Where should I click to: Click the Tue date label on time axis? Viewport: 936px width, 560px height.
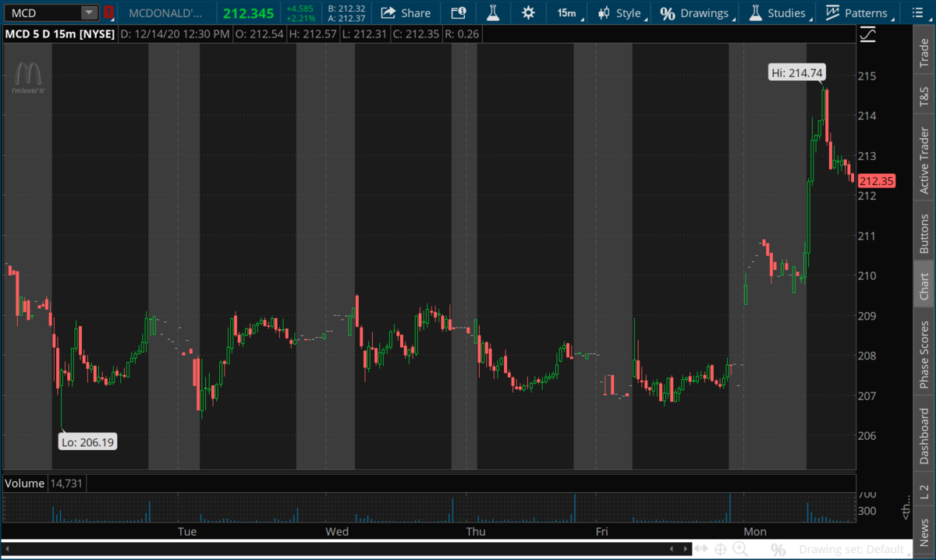(x=186, y=532)
